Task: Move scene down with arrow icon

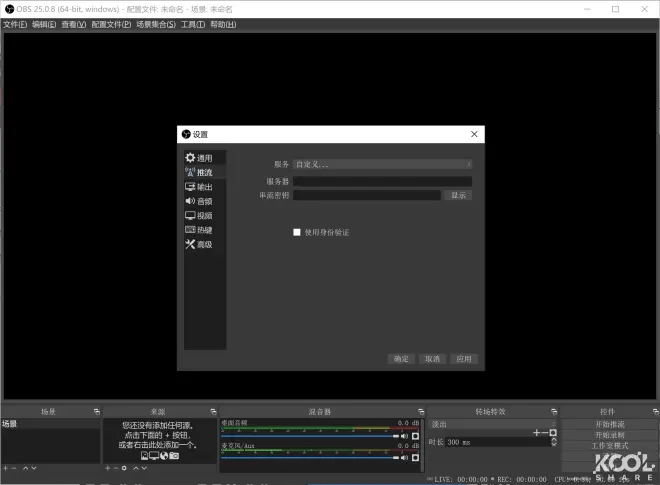Action: pos(34,468)
